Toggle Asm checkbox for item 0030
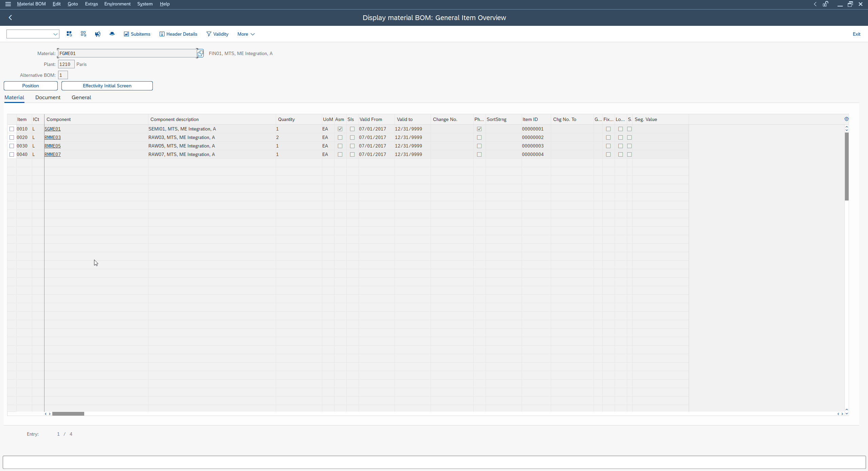Image resolution: width=868 pixels, height=471 pixels. point(340,146)
